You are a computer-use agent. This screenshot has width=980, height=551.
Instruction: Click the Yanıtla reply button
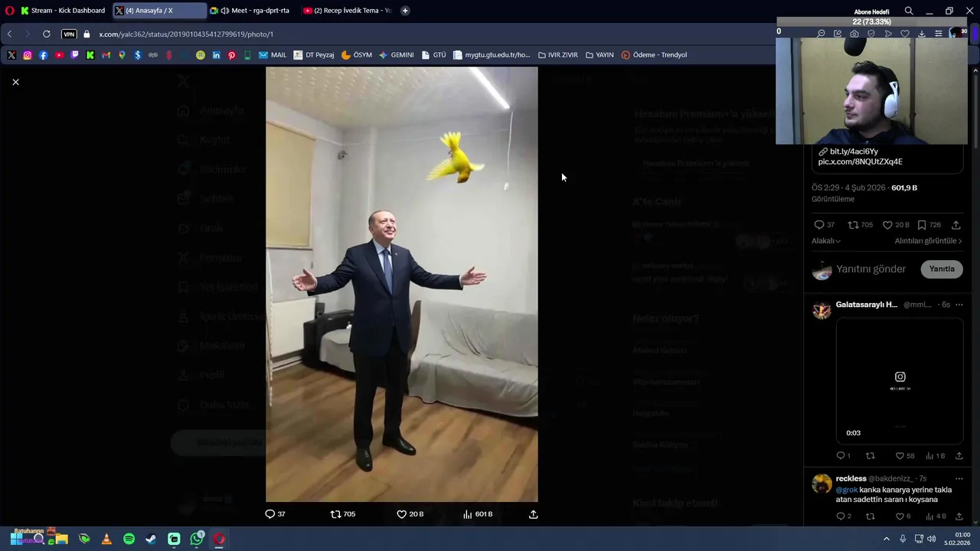942,269
